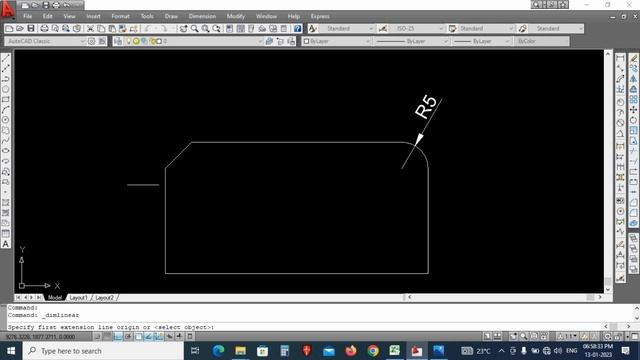The image size is (640, 360).
Task: Click the Windows Start button
Action: pos(11,351)
